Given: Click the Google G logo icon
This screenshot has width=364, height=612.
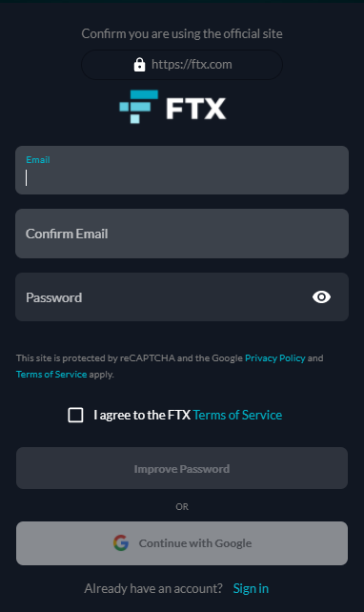Looking at the screenshot, I should (121, 543).
